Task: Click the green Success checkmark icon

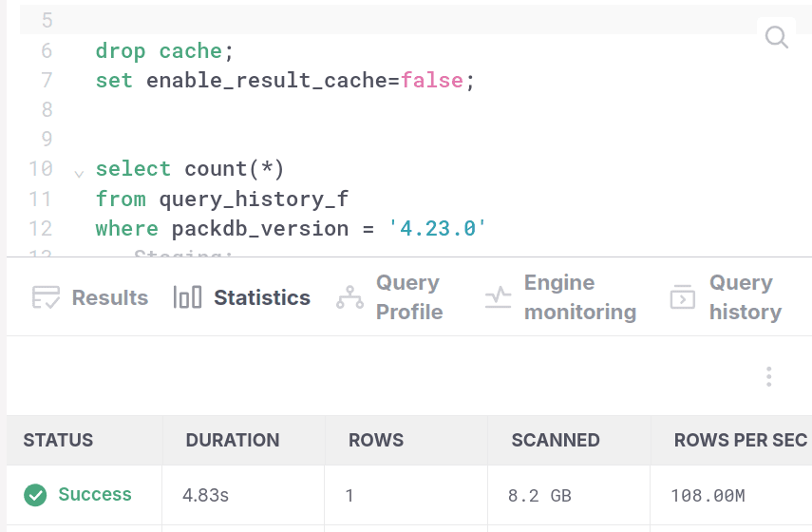Action: (x=35, y=495)
